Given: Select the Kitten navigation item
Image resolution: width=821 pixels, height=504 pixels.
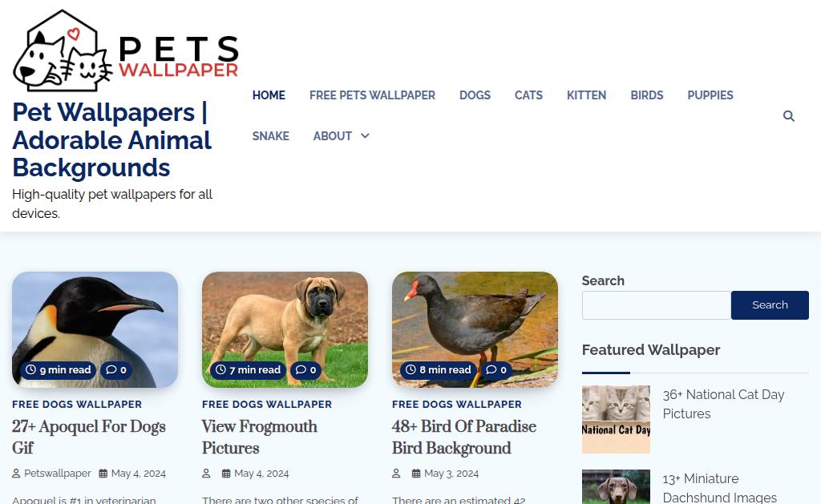Looking at the screenshot, I should 586,95.
